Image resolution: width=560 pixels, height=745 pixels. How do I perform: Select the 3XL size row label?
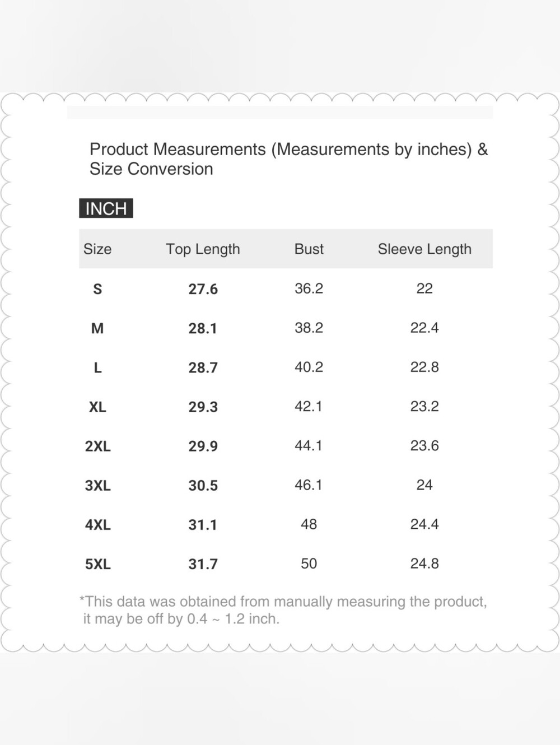(97, 485)
